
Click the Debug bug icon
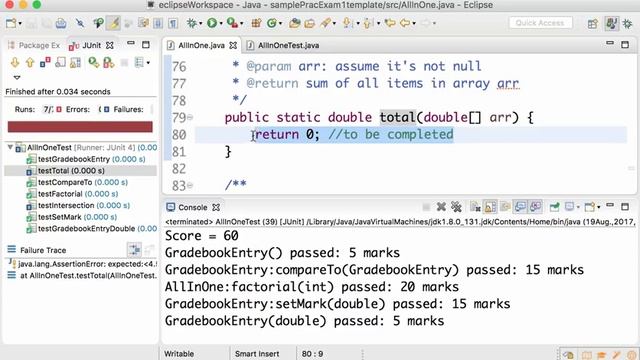(191, 23)
